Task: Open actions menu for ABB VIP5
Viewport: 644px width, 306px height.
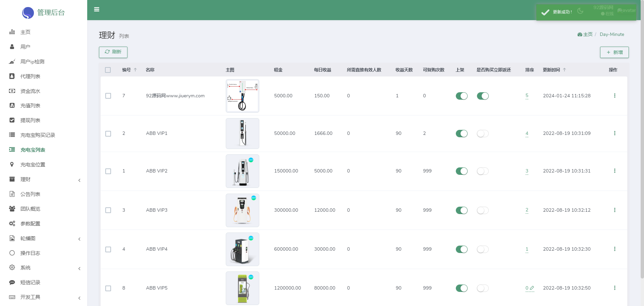Action: click(614, 288)
